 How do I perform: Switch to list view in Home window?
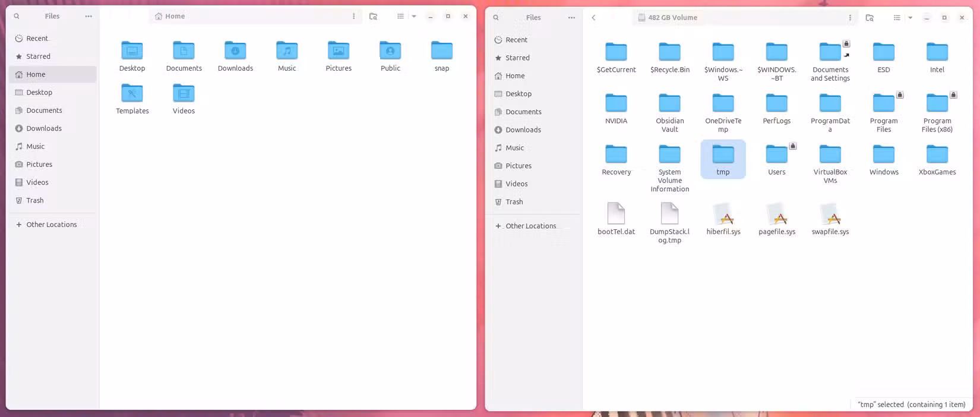400,17
